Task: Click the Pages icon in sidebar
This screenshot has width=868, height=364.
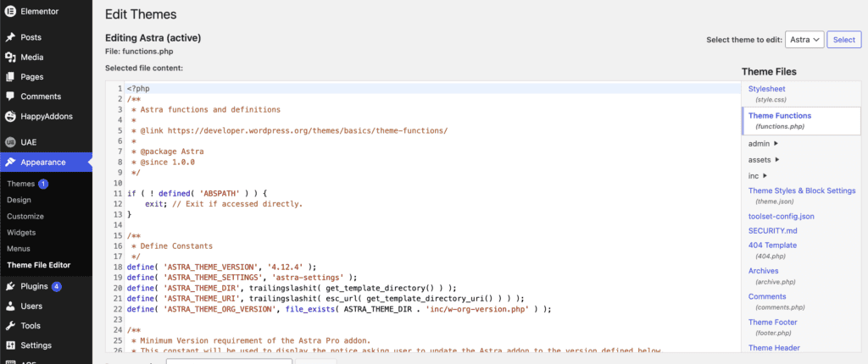Action: point(10,77)
